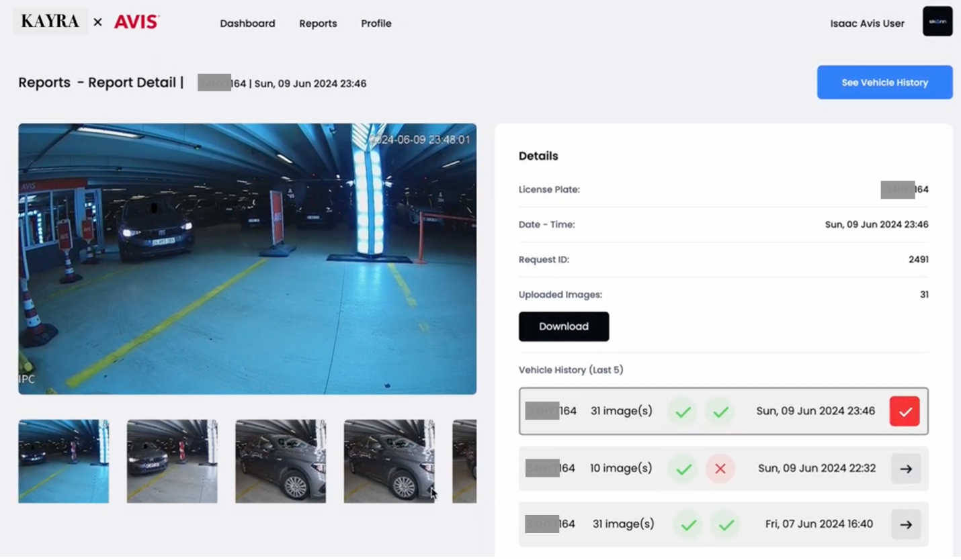Click second green check on 23:46 row

click(720, 412)
